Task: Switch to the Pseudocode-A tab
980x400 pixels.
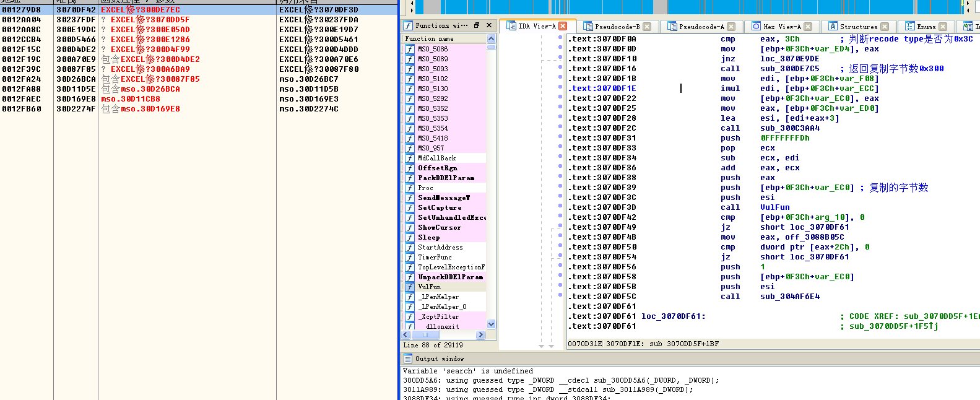Action: [701, 27]
